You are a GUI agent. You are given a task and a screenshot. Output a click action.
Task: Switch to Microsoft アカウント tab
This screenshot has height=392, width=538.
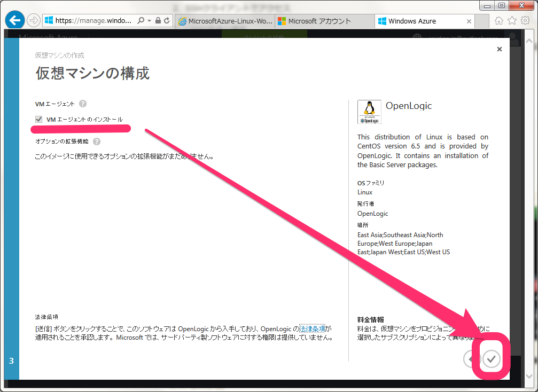pyautogui.click(x=325, y=21)
